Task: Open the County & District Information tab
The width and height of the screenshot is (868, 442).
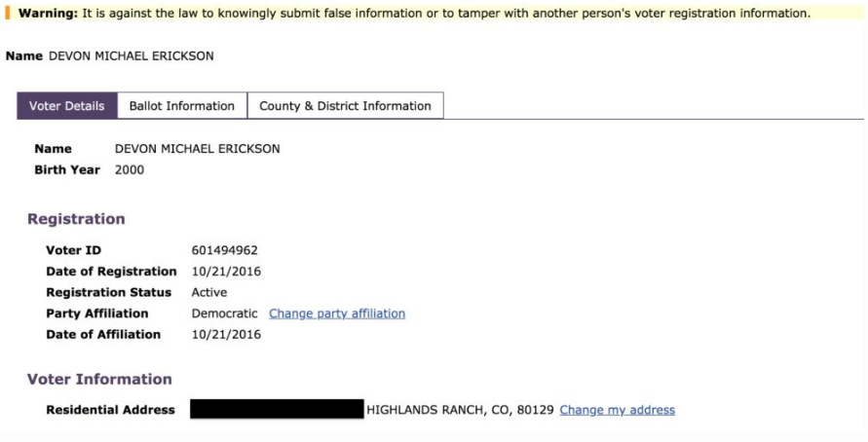Action: tap(345, 106)
